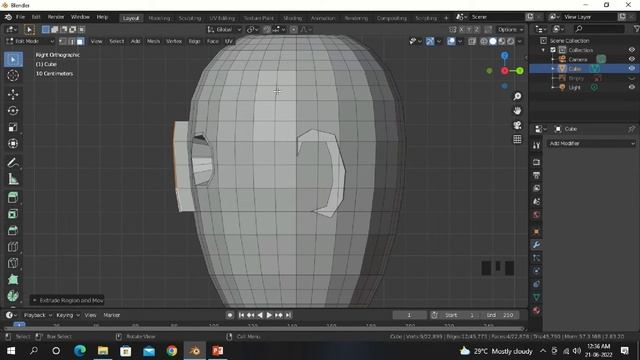Open the Mesh menu
The image size is (640, 360).
(x=153, y=41)
